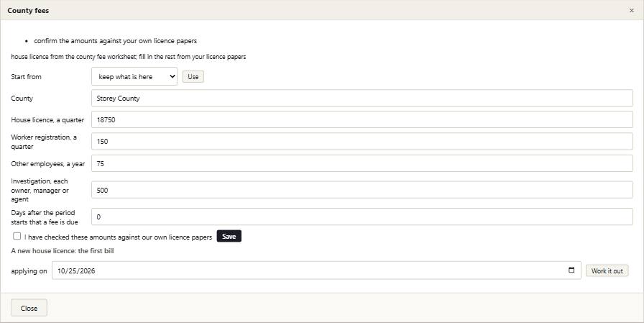Click the 'confirm the amounts against your own licence papers' text

click(x=116, y=41)
